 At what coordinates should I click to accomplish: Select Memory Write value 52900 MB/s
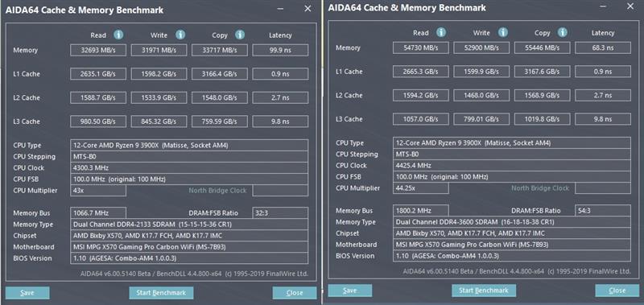point(481,47)
